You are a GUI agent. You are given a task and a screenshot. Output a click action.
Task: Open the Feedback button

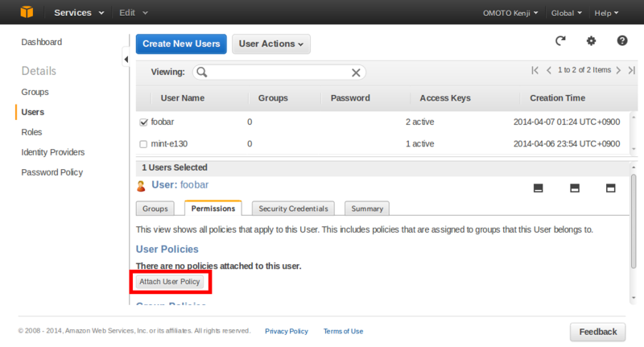point(597,332)
